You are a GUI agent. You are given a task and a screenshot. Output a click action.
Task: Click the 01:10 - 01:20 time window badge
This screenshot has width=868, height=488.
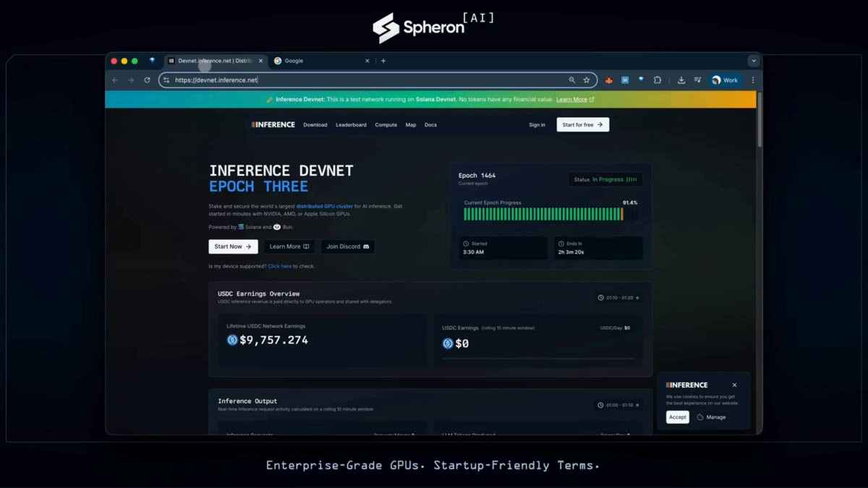pos(618,298)
